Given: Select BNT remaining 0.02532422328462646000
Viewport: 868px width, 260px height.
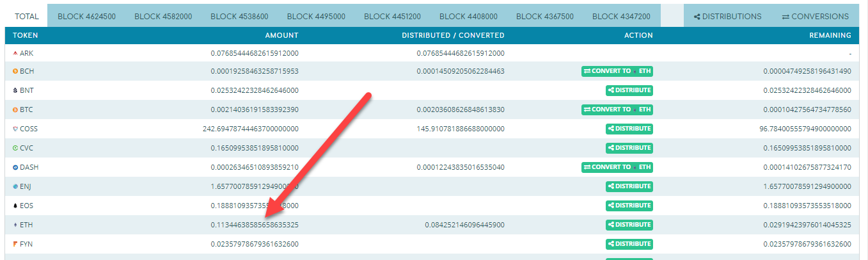Looking at the screenshot, I should (x=807, y=91).
